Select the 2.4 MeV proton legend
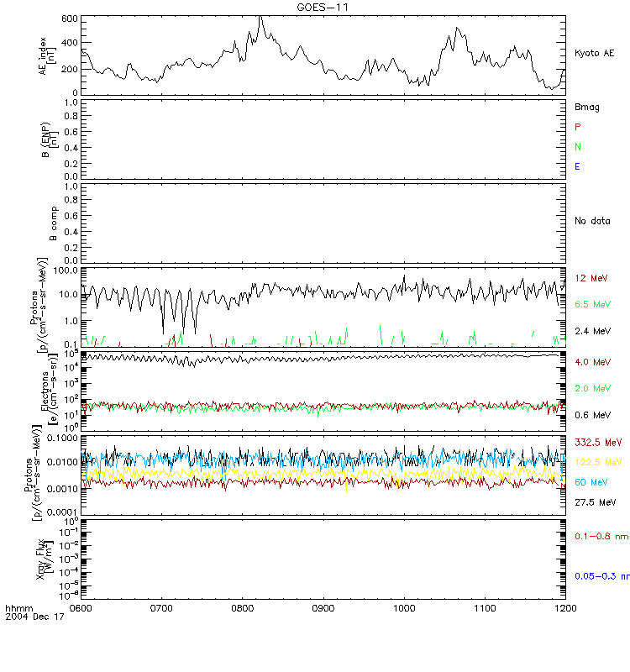 [593, 331]
